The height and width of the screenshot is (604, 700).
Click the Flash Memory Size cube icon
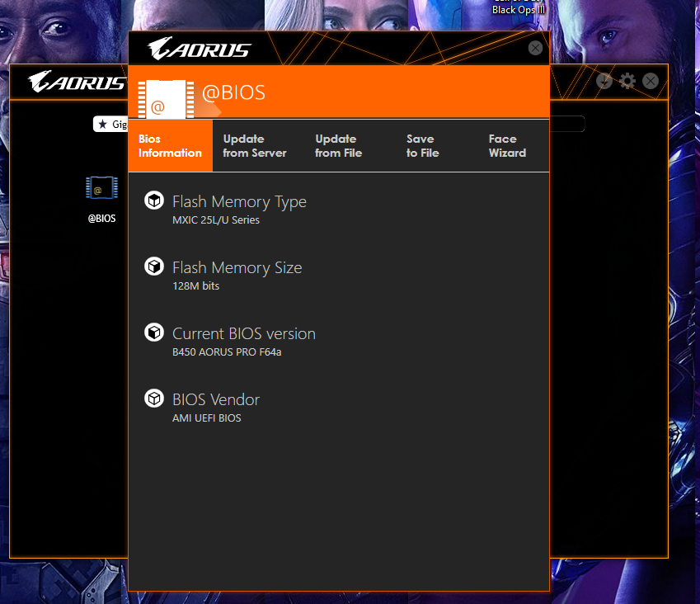tap(154, 267)
